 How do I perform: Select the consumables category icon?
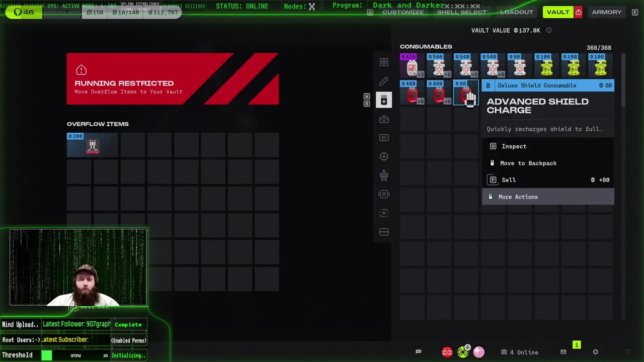point(384,100)
